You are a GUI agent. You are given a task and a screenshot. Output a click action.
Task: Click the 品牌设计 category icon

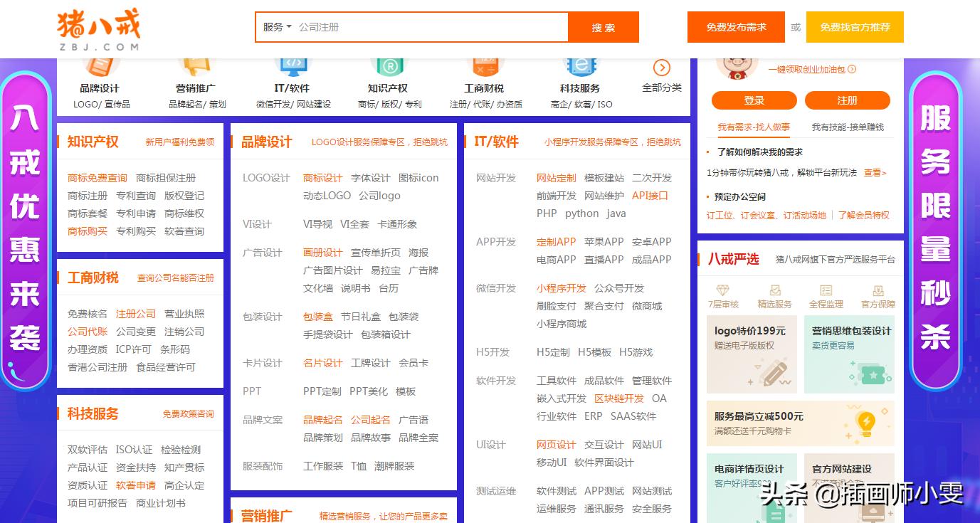tap(100, 68)
